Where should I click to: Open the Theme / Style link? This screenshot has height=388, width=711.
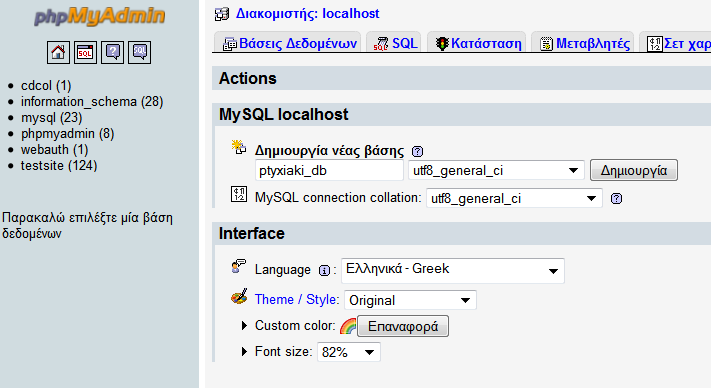pos(296,300)
